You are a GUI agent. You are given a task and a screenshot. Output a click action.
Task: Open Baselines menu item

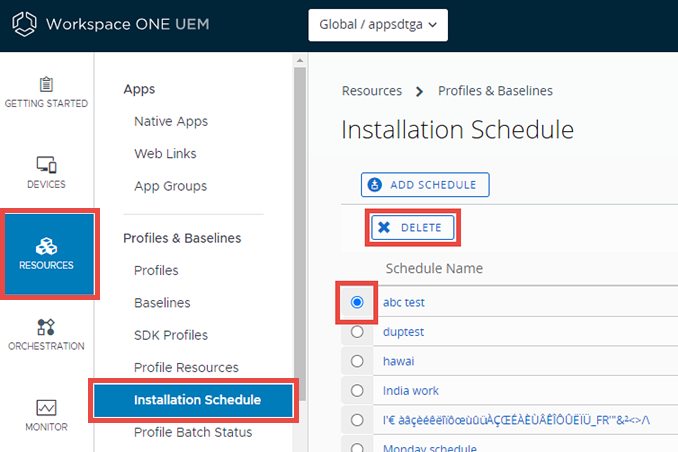(162, 303)
